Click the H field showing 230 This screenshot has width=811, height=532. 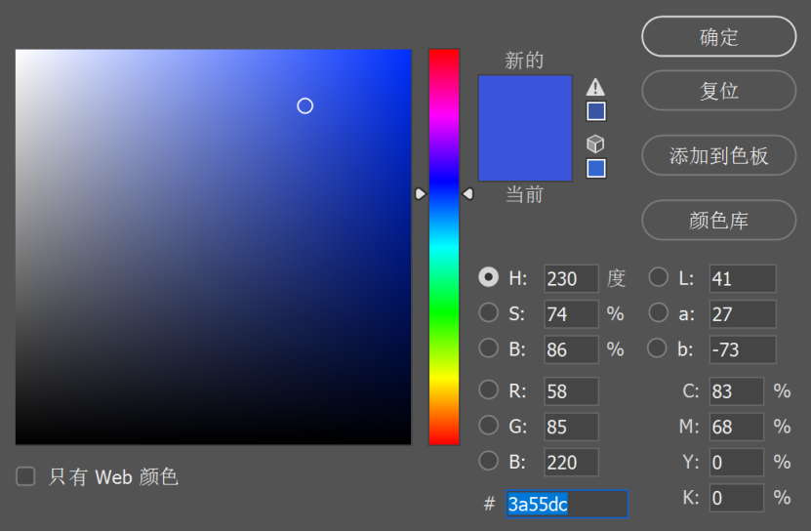coord(571,278)
